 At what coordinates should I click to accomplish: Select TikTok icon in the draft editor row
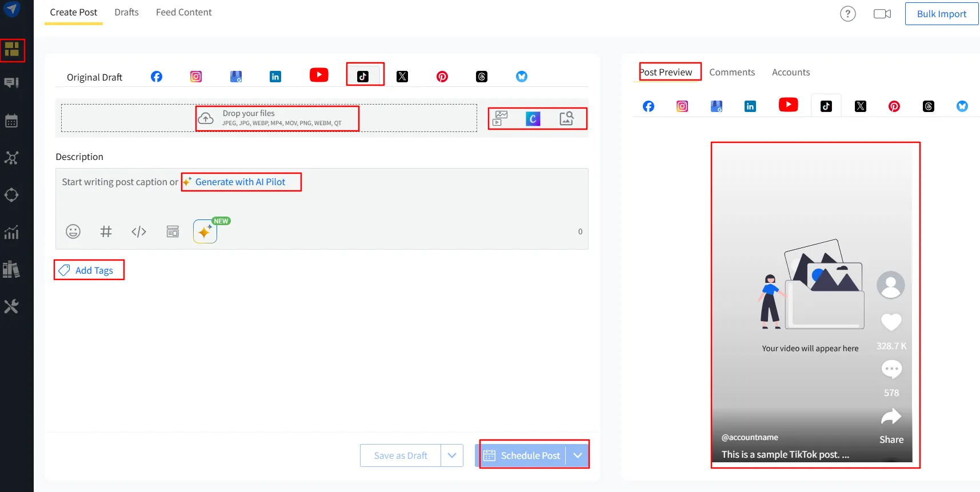(x=363, y=77)
